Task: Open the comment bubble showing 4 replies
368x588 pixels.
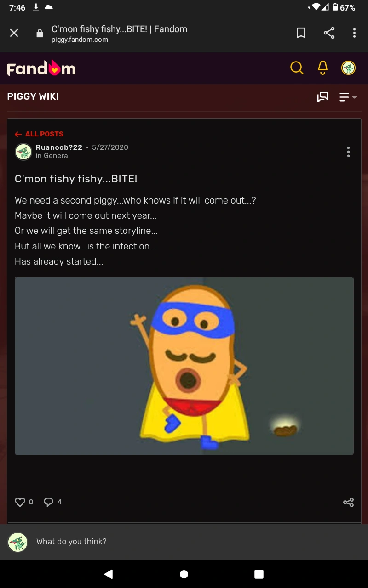Action: pyautogui.click(x=48, y=502)
